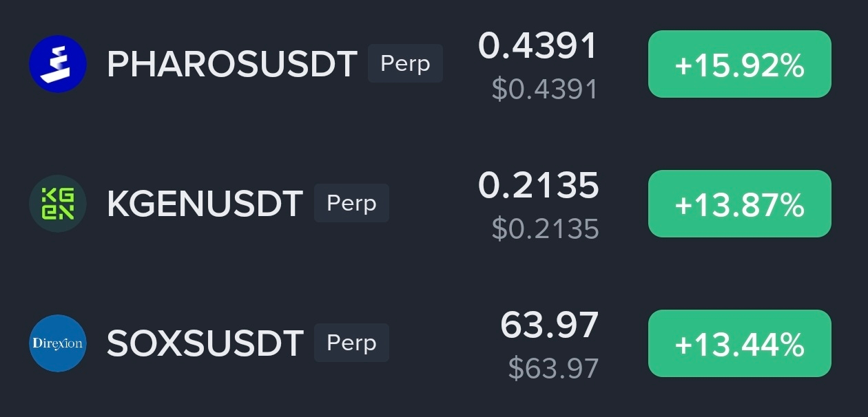
Task: Open the SOXSUSDT trading pair
Action: pos(205,343)
